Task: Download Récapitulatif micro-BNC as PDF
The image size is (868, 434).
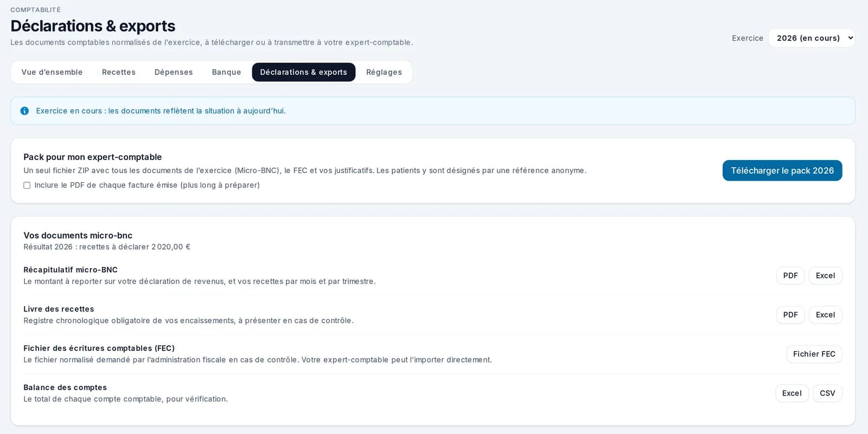Action: [x=790, y=276]
